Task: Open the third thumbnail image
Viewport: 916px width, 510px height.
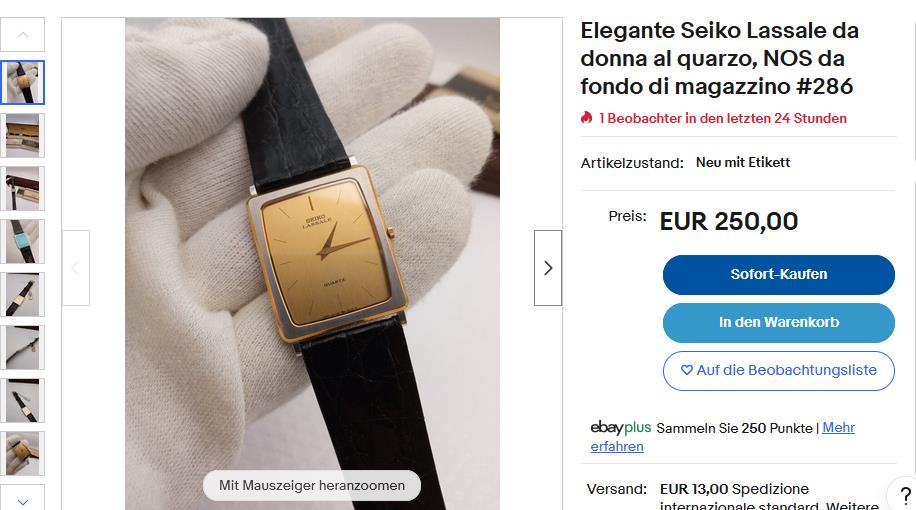Action: click(x=23, y=188)
